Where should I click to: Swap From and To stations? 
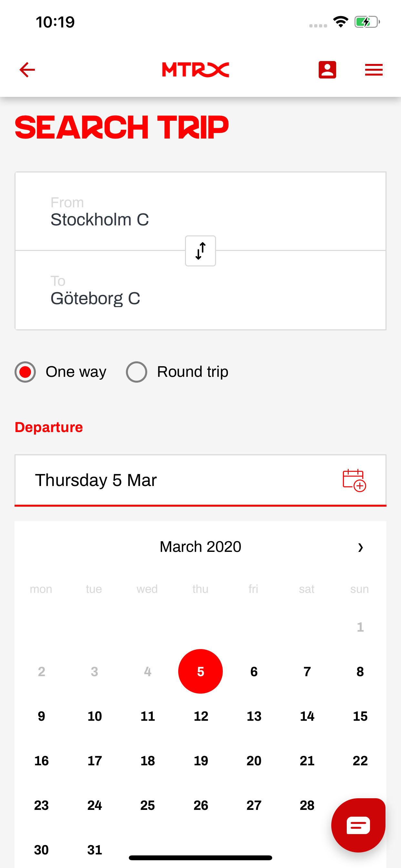(x=200, y=251)
